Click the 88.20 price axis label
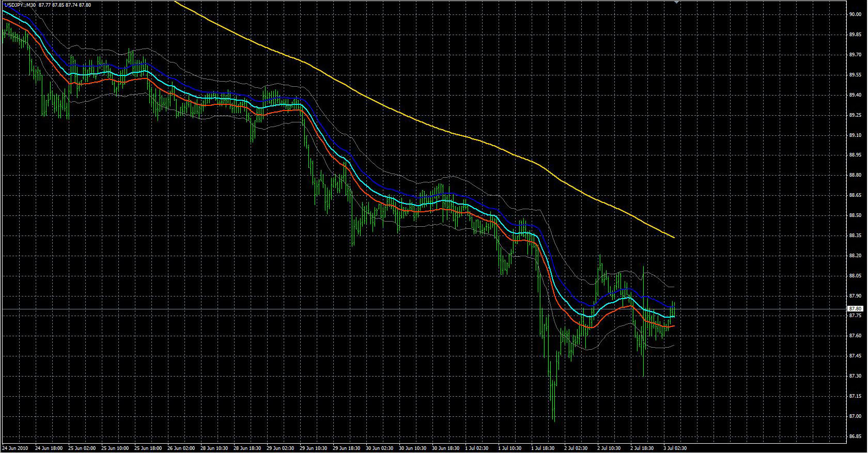Screen dimensions: 868x453 click(x=855, y=256)
